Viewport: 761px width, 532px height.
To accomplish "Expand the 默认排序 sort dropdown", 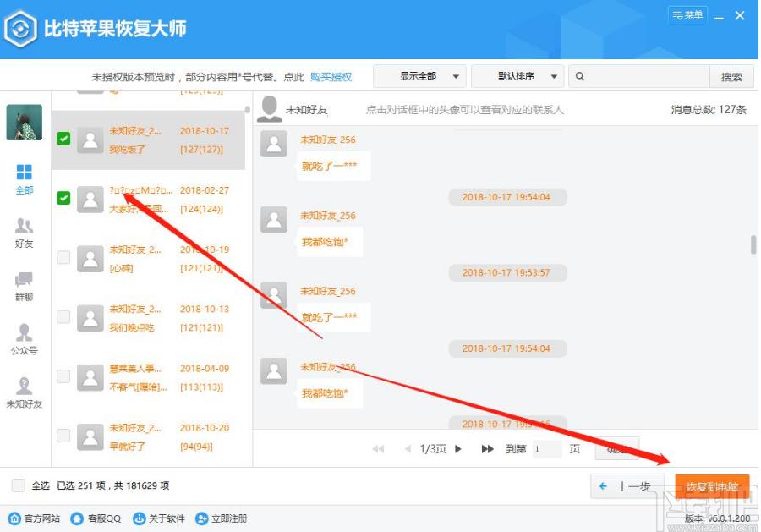I will (517, 76).
